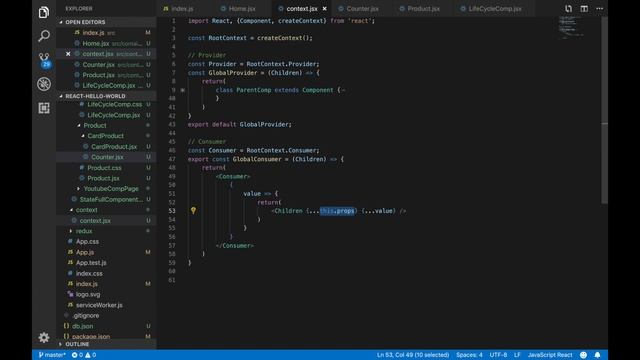Open Product.css in file tree
This screenshot has width=640, height=360.
[x=106, y=168]
